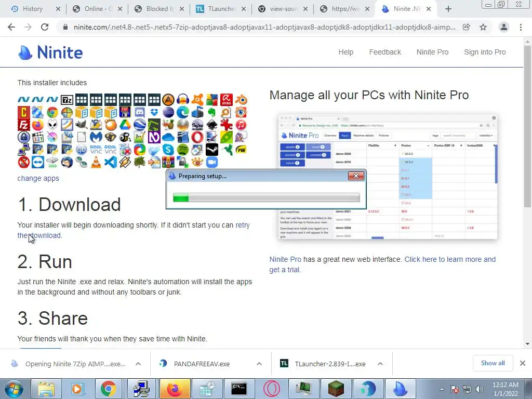Open Minecraft block icon in taskbar
The image size is (532, 399).
pos(336,389)
